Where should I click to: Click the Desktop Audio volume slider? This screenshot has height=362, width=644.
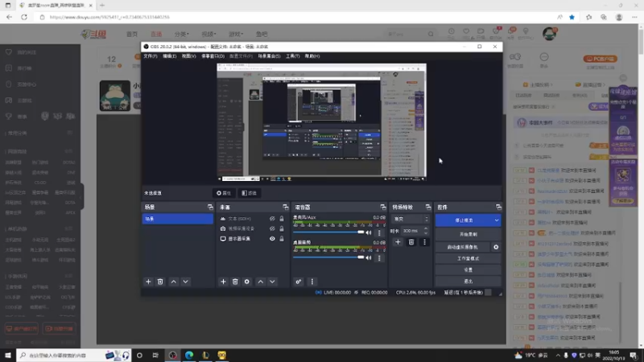(x=328, y=257)
